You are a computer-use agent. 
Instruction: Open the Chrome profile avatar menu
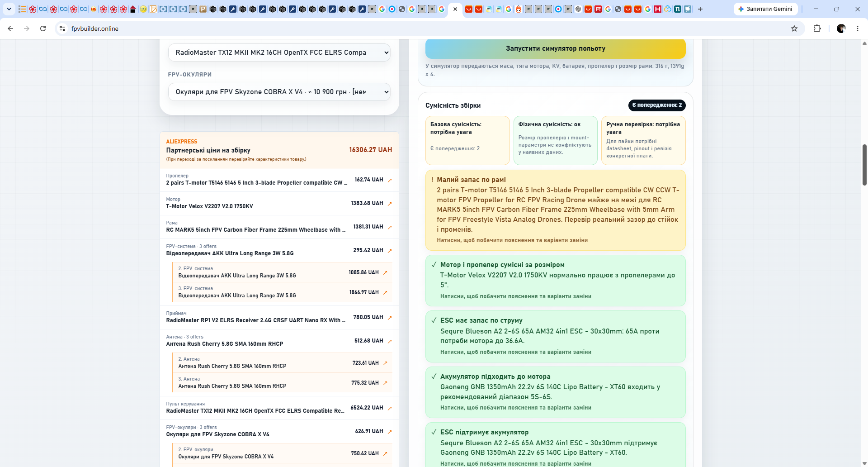pos(841,29)
